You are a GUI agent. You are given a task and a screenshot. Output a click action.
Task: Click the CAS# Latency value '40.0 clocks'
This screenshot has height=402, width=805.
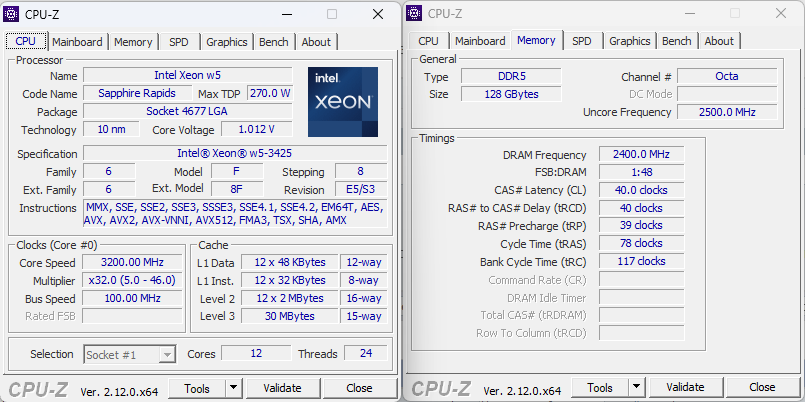(x=641, y=190)
